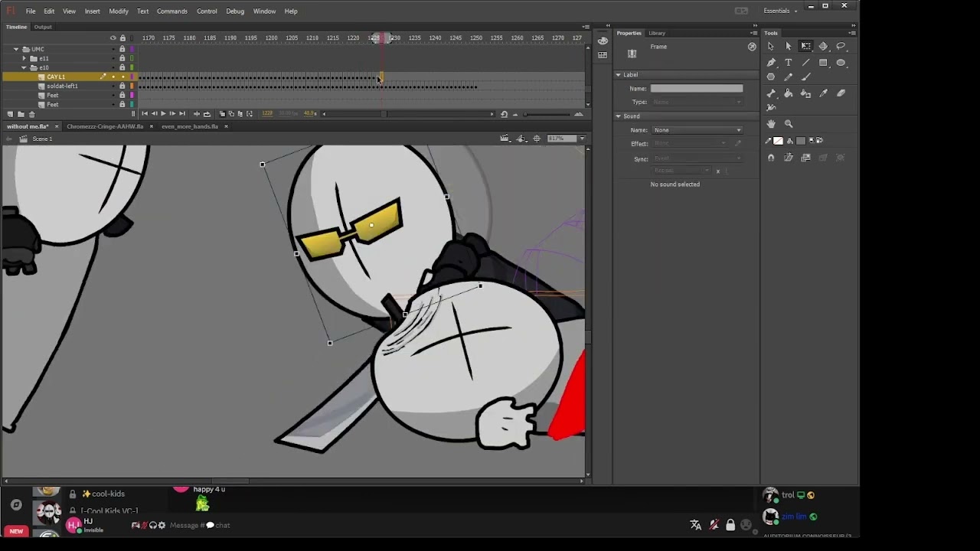The height and width of the screenshot is (551, 980).
Task: Click the Swap Colors icon
Action: 820,141
